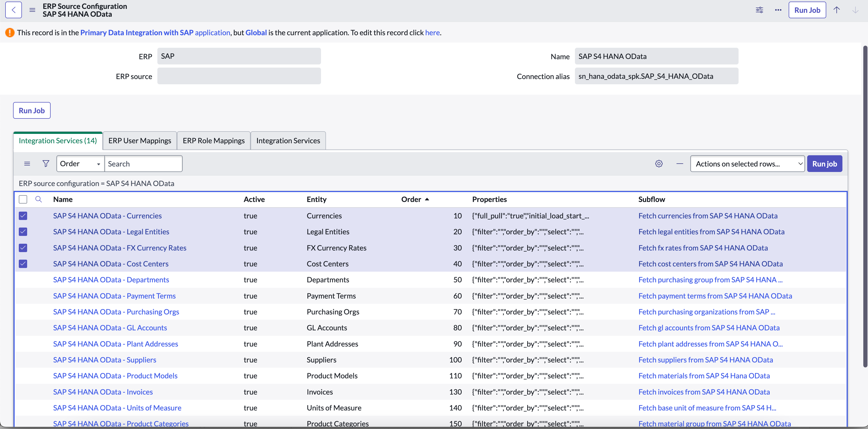Uncheck the Currencies row checkbox

[x=23, y=216]
